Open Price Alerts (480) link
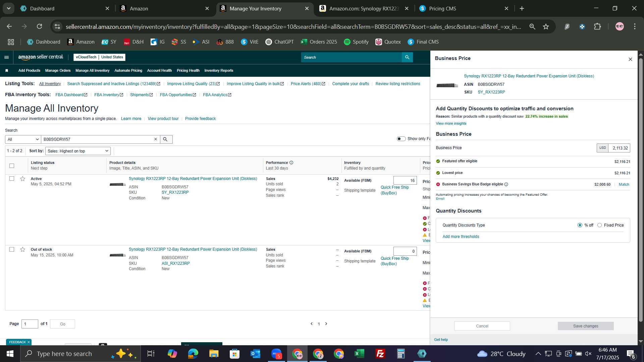Viewport: 644px width, 362px height. click(x=308, y=84)
